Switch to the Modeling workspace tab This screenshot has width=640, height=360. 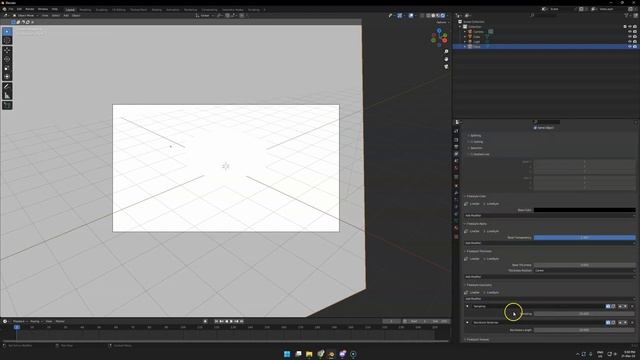(85, 9)
